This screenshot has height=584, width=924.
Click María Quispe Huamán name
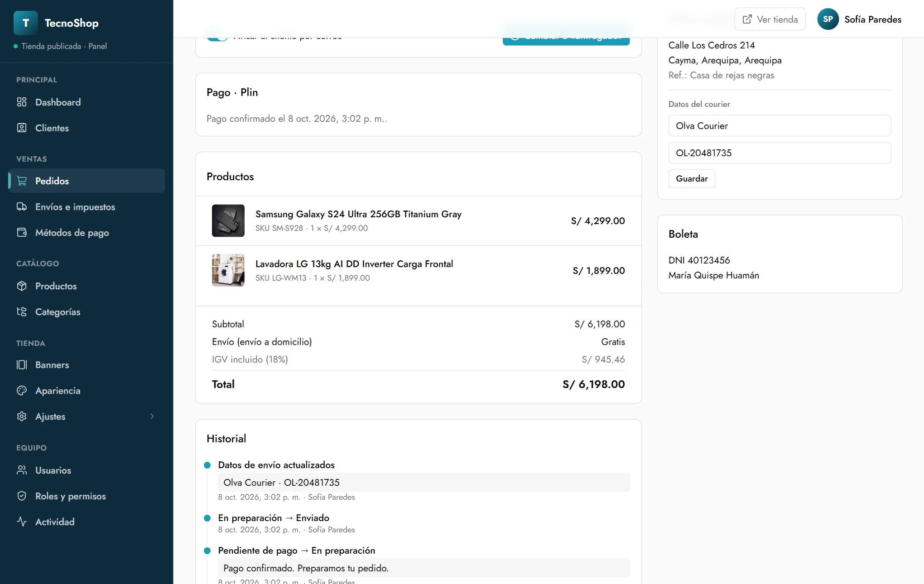point(714,275)
